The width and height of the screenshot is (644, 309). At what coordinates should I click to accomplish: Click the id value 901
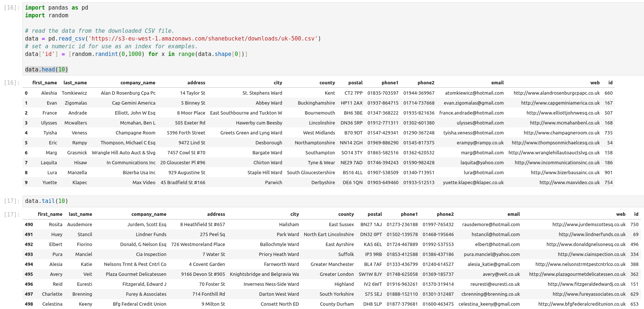[x=608, y=173]
